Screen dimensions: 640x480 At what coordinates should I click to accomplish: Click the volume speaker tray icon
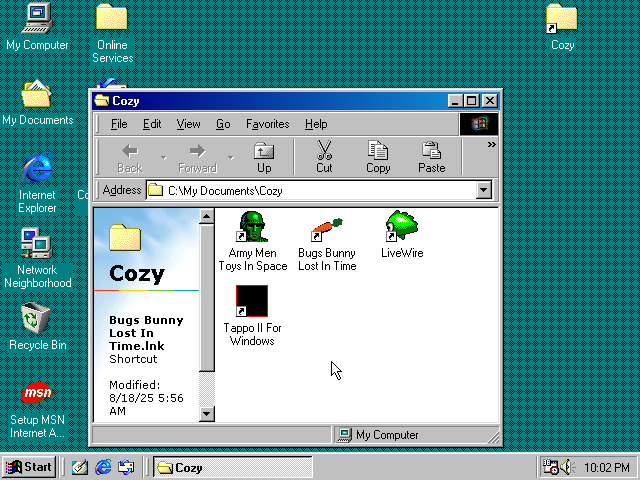566,467
